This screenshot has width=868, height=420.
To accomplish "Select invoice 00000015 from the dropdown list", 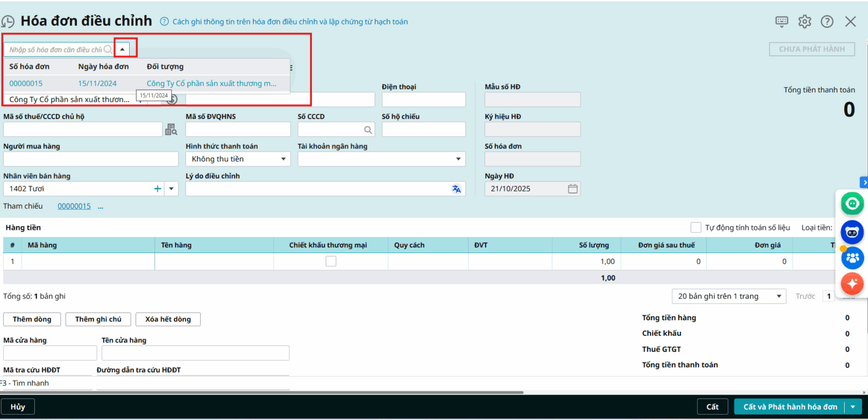I will 26,83.
